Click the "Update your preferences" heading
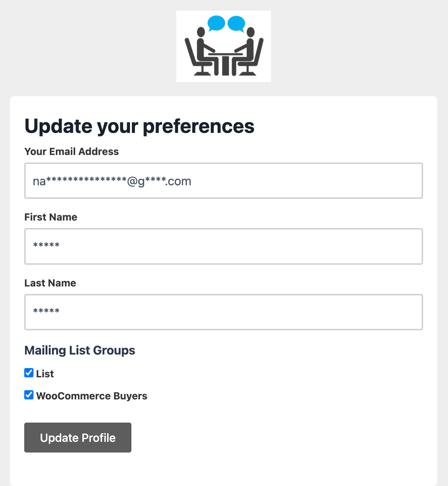 (x=140, y=126)
